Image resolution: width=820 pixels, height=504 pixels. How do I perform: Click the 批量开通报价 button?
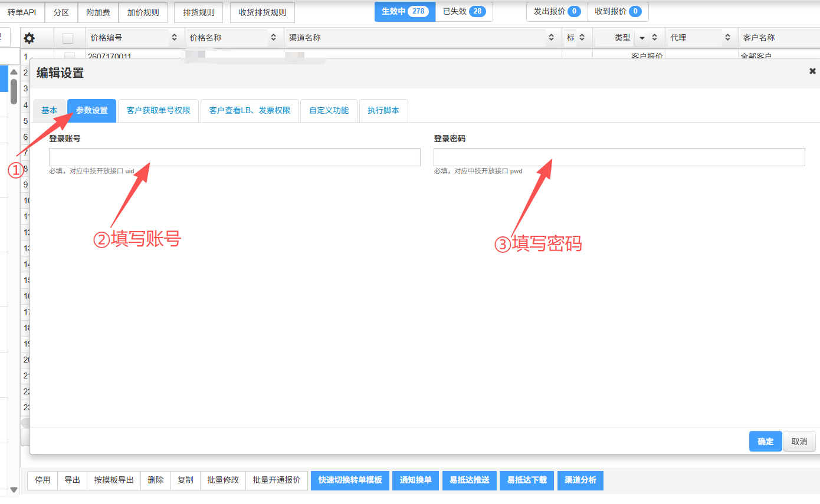(277, 480)
